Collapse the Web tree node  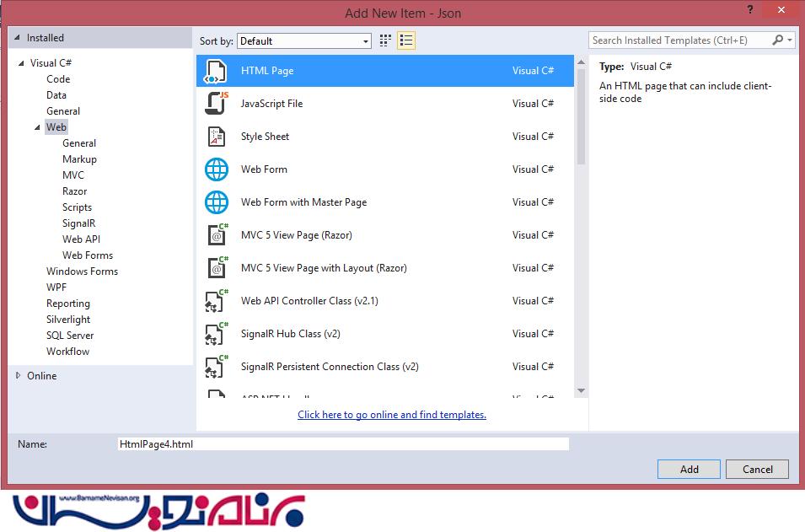(37, 127)
